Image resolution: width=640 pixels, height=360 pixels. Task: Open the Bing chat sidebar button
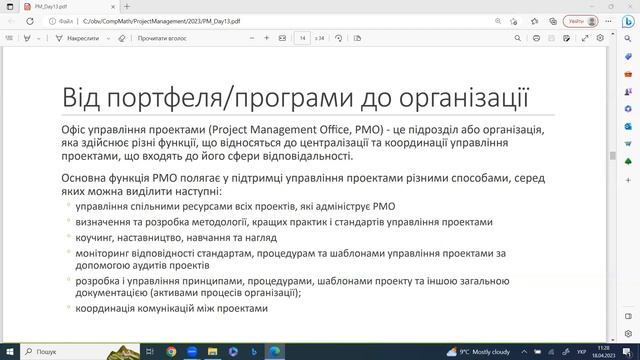tap(628, 21)
